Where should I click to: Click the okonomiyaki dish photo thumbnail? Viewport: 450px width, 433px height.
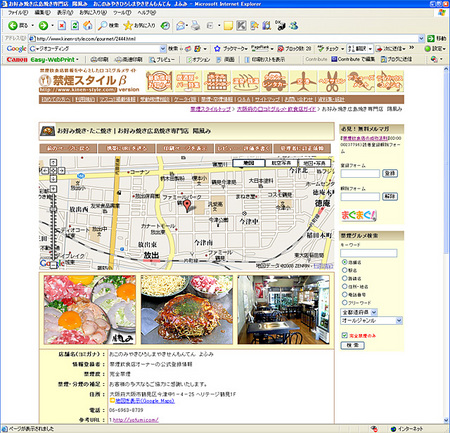(x=187, y=310)
